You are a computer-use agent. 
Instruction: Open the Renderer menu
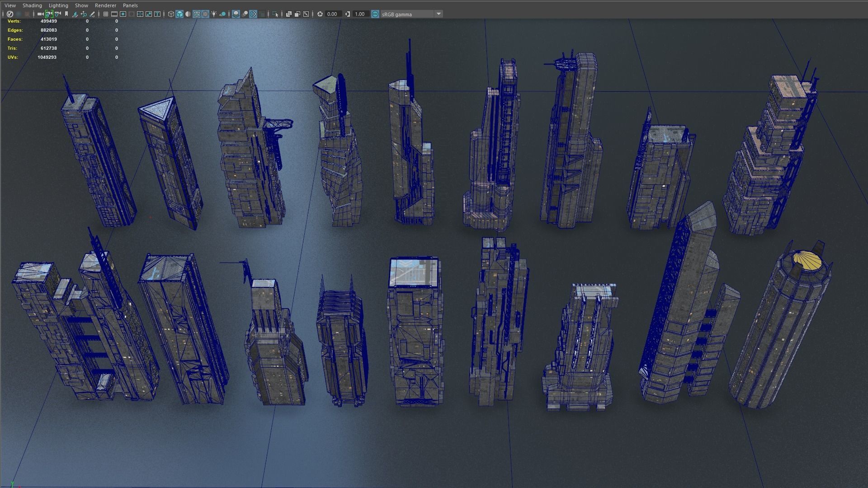click(105, 5)
